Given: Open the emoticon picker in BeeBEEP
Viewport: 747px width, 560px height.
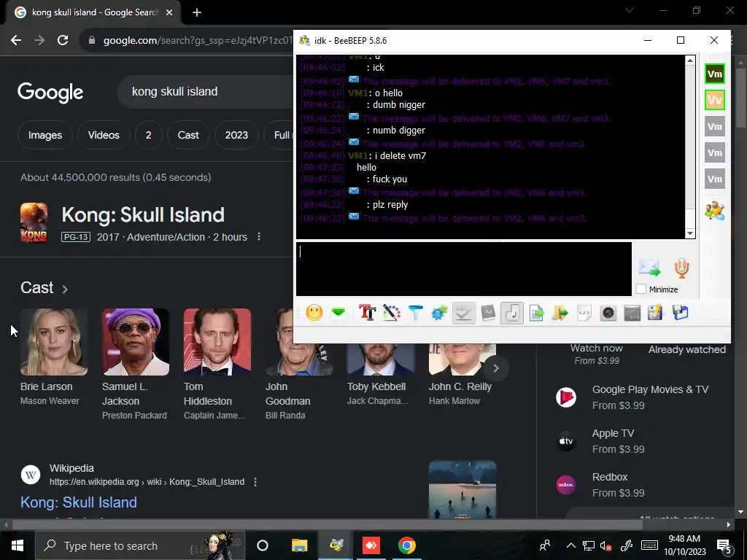Looking at the screenshot, I should point(314,313).
